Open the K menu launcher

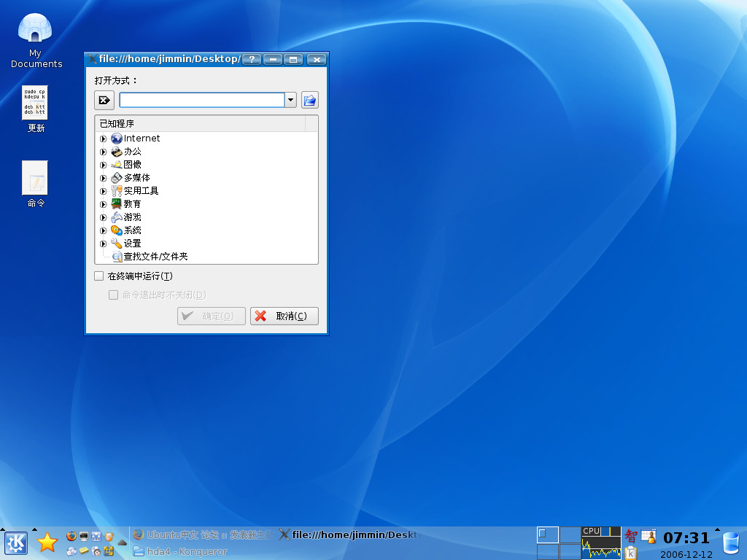pyautogui.click(x=16, y=542)
